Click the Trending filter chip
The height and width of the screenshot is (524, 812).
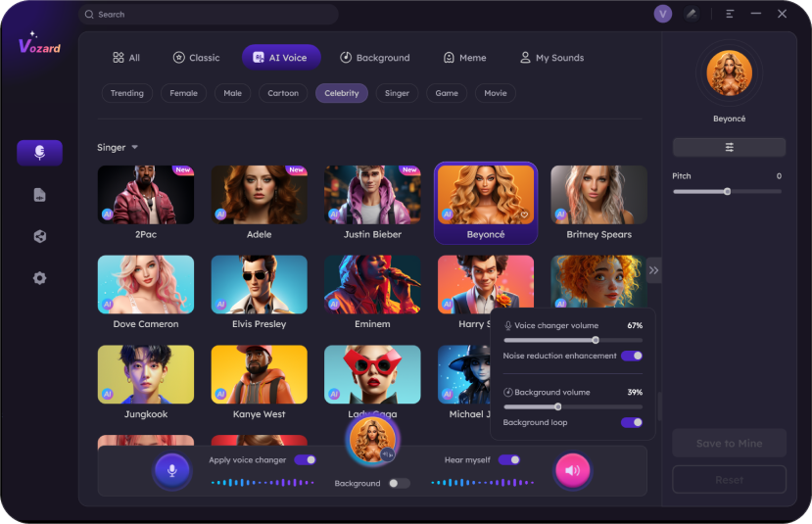coord(126,93)
